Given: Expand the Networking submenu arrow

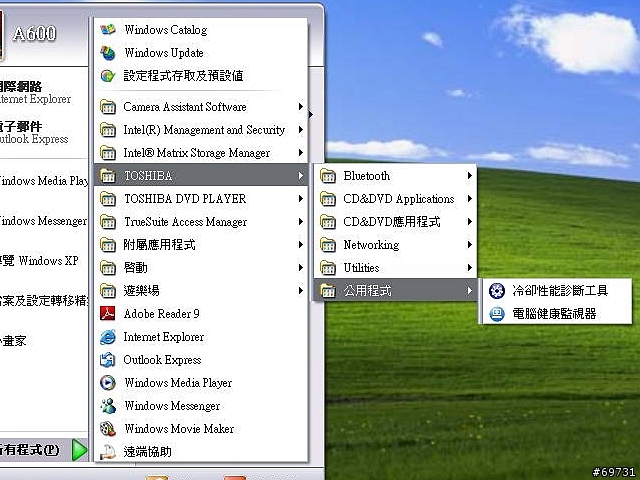Looking at the screenshot, I should (x=470, y=245).
